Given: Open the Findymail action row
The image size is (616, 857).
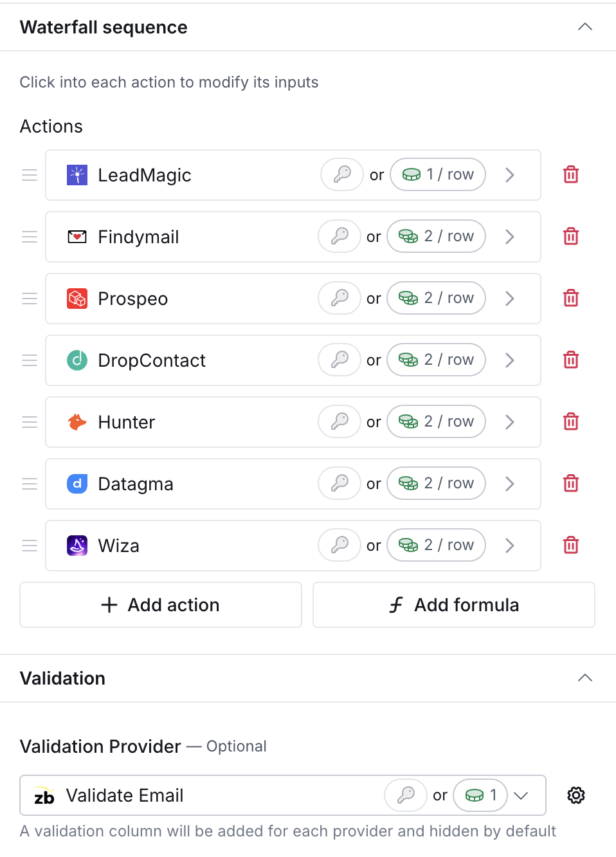Looking at the screenshot, I should click(x=293, y=237).
